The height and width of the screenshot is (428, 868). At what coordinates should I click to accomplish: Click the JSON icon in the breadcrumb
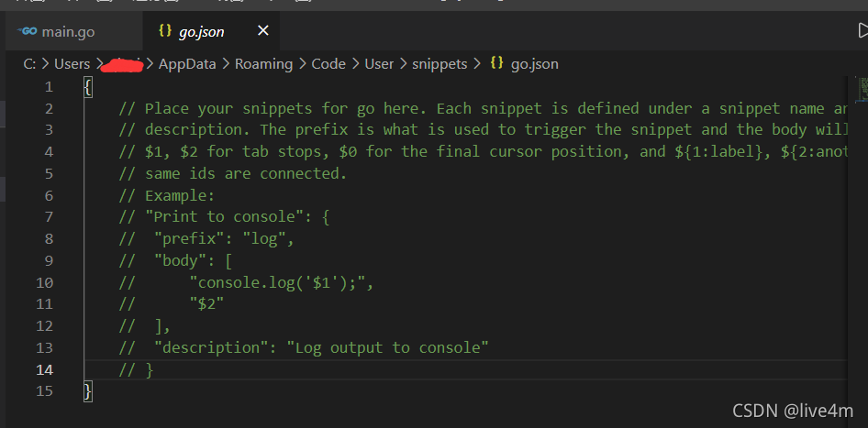(496, 63)
